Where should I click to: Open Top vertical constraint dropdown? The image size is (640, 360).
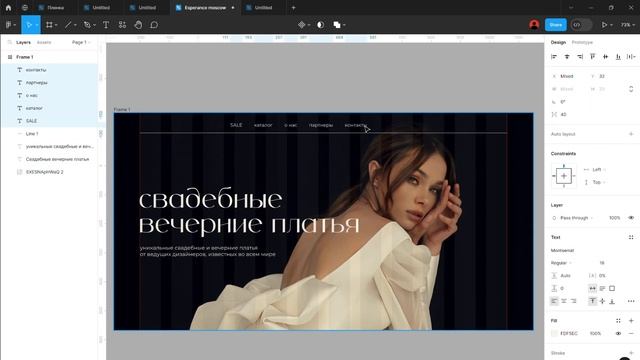pos(598,182)
